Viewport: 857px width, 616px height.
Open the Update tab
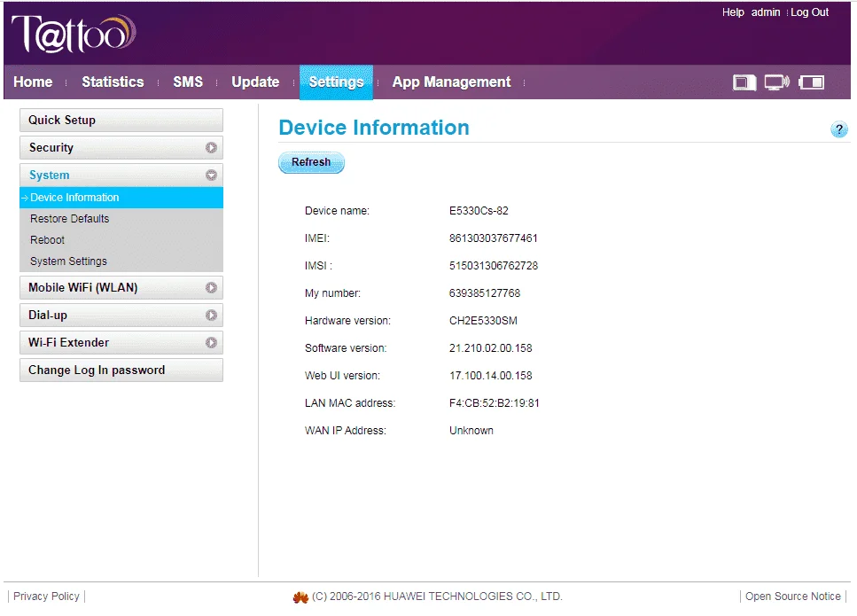(x=255, y=82)
